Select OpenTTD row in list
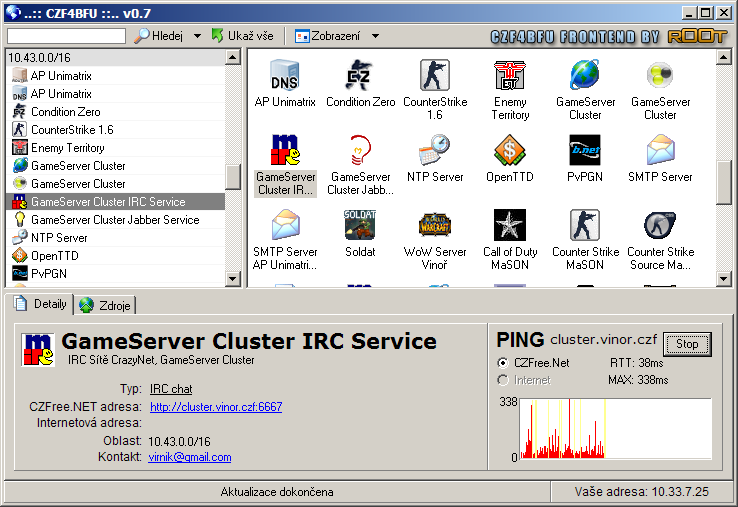Viewport: 738px width, 507px height. click(116, 256)
